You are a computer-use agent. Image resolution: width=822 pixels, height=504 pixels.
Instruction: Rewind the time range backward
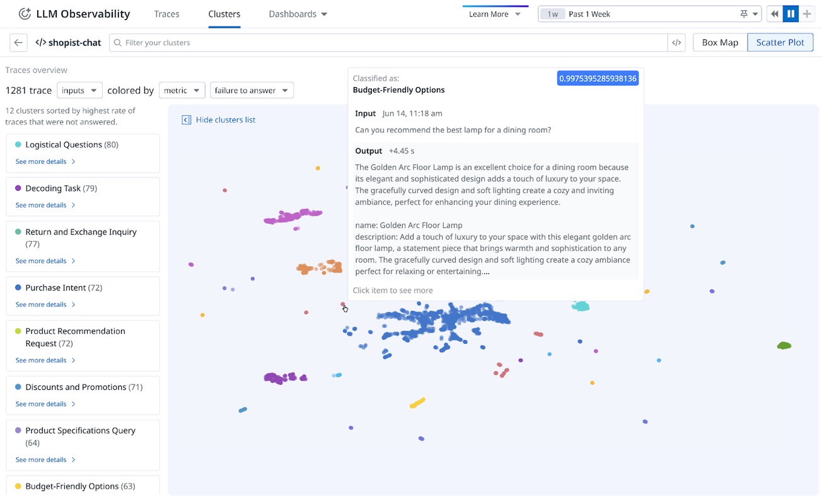click(775, 14)
